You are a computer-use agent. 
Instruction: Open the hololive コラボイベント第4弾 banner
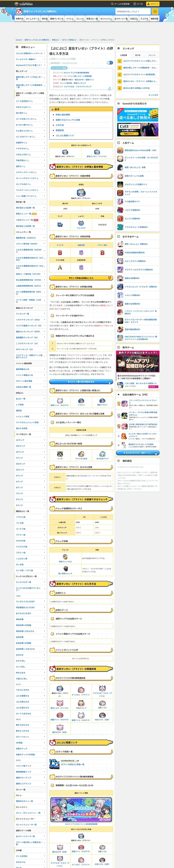click(81, 809)
